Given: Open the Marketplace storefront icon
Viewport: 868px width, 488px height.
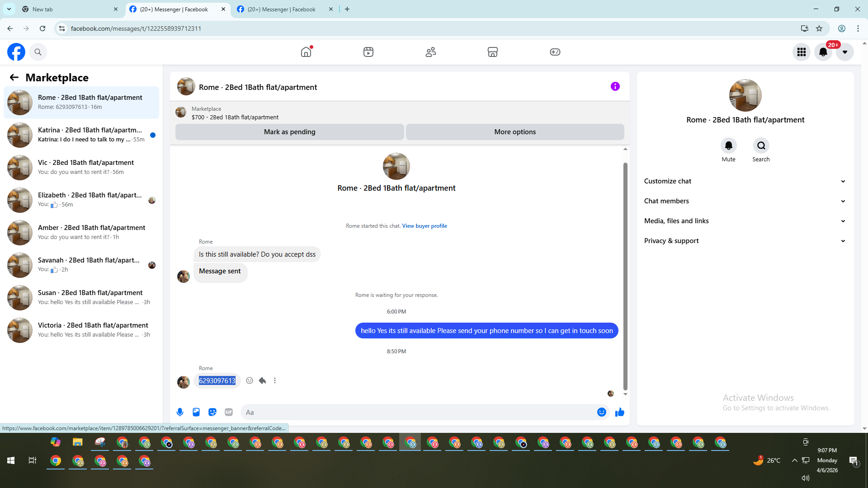Looking at the screenshot, I should click(493, 52).
